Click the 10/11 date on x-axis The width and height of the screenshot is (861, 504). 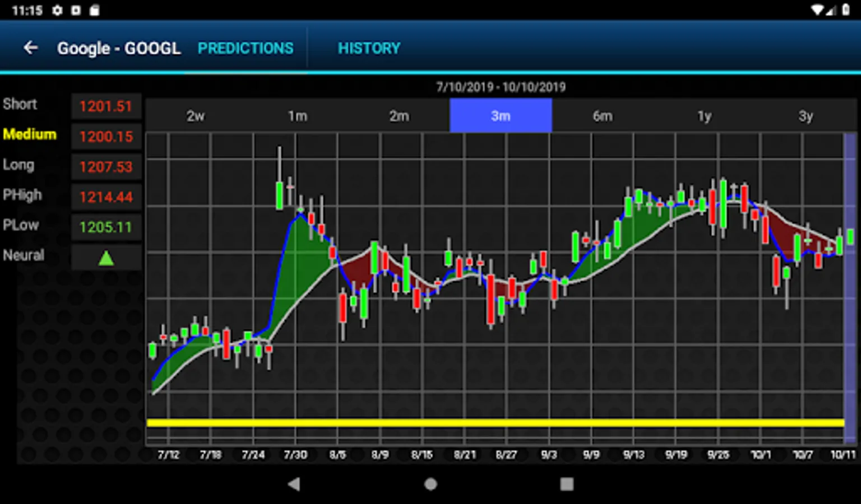(x=843, y=455)
